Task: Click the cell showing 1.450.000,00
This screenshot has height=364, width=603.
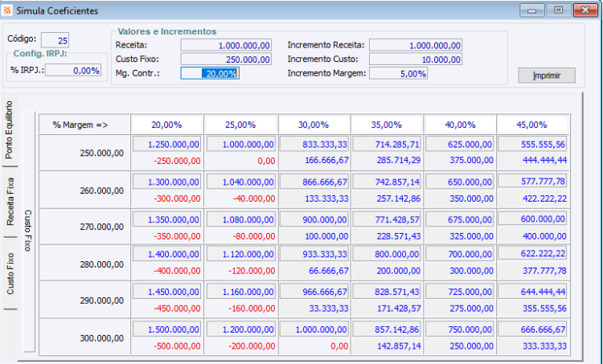Action: [166, 292]
